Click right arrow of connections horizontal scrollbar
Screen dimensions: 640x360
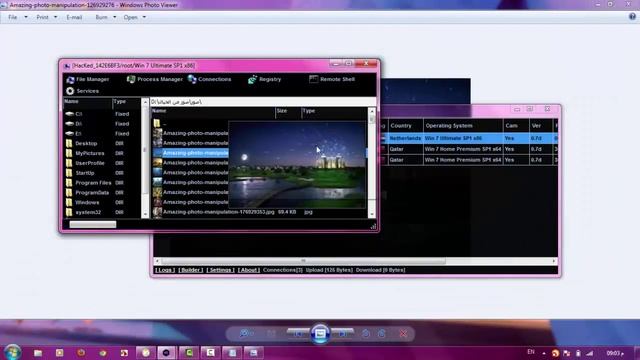(x=554, y=261)
